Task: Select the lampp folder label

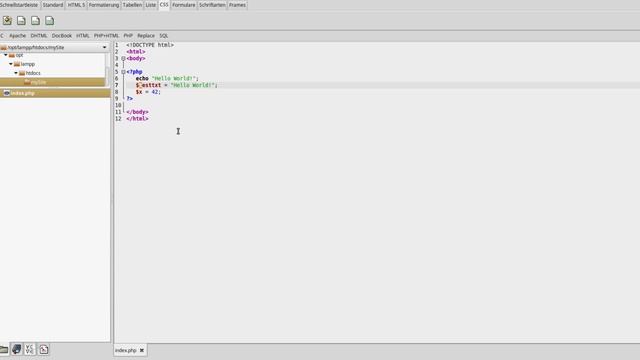Action: click(x=28, y=64)
